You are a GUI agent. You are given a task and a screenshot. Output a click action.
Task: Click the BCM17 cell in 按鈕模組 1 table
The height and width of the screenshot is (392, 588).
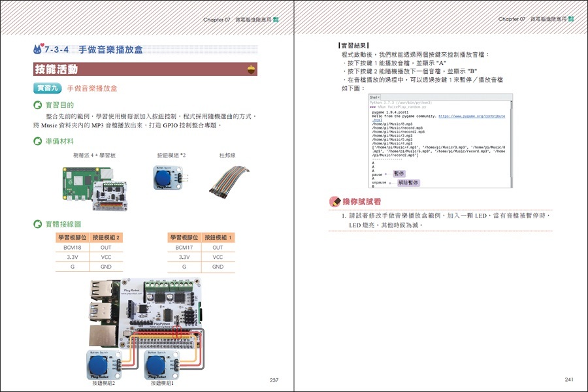pyautogui.click(x=184, y=248)
